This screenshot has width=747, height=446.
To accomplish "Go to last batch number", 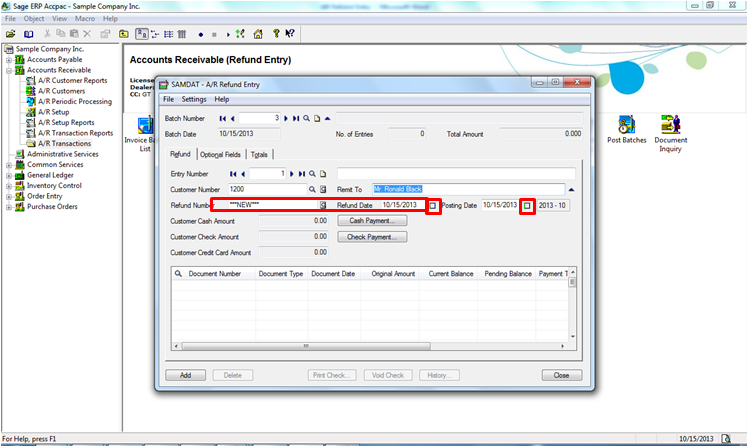I will (296, 118).
